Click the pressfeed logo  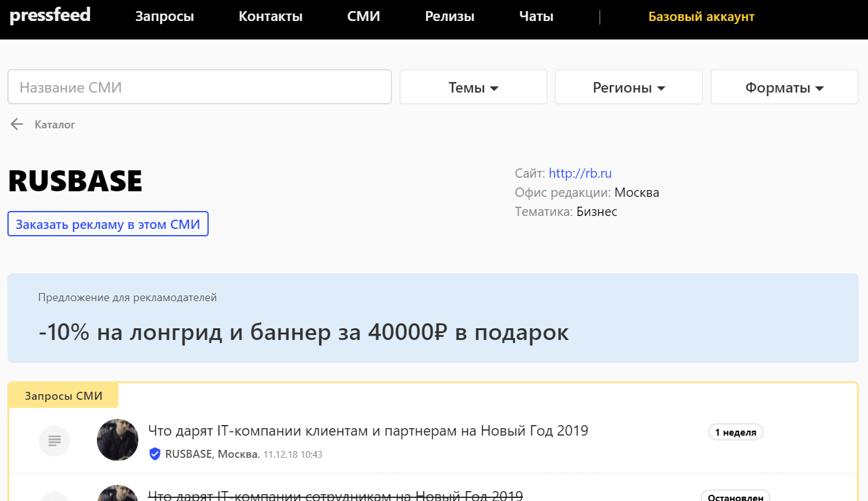[50, 15]
